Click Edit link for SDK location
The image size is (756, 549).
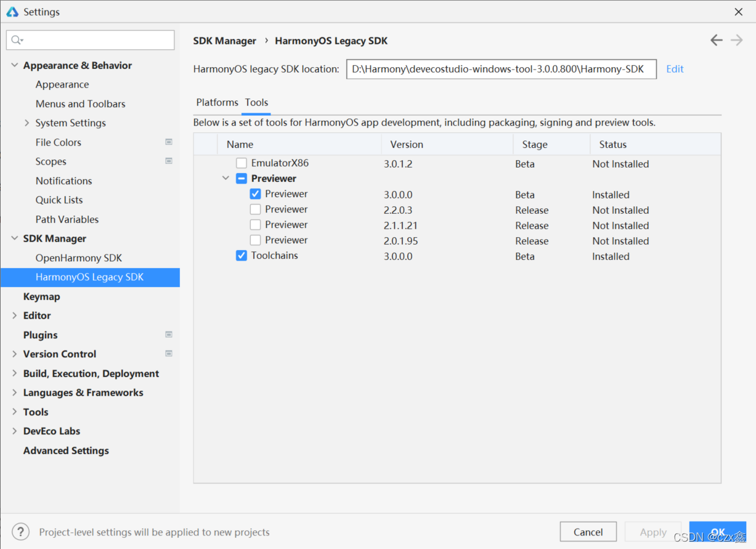tap(675, 69)
